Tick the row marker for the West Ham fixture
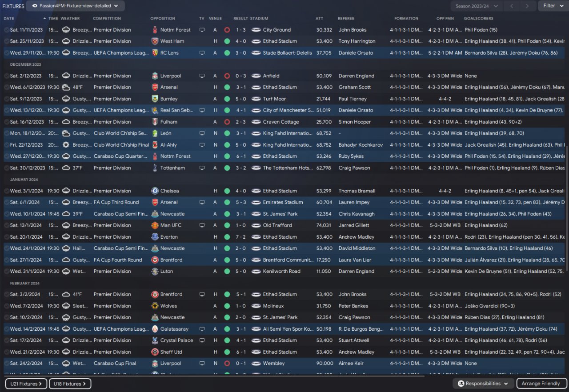The height and width of the screenshot is (392, 569). 6,41
